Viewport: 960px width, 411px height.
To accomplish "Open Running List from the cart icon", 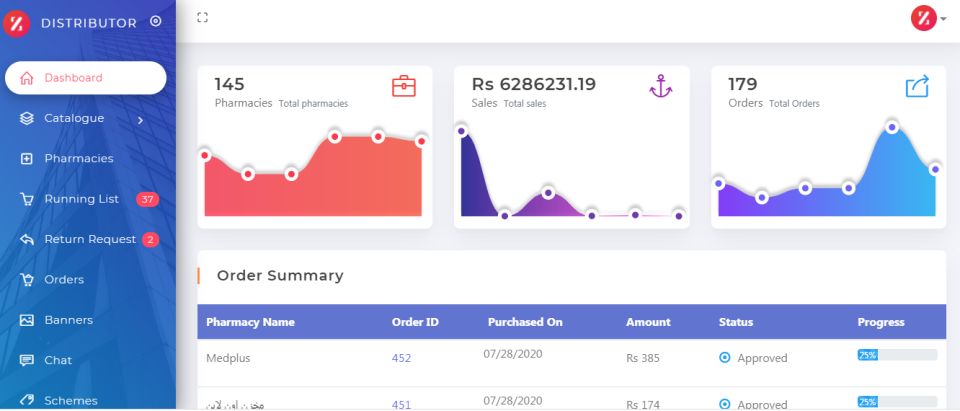I will point(27,199).
